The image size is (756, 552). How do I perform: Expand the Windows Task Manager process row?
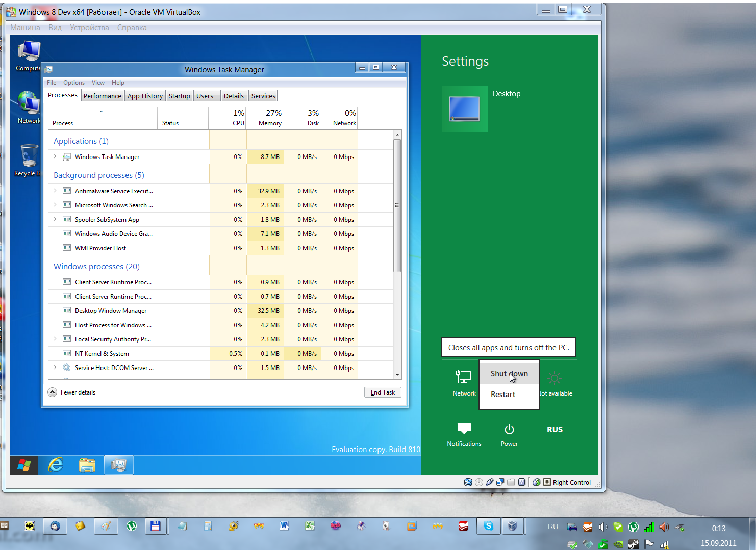pos(55,156)
